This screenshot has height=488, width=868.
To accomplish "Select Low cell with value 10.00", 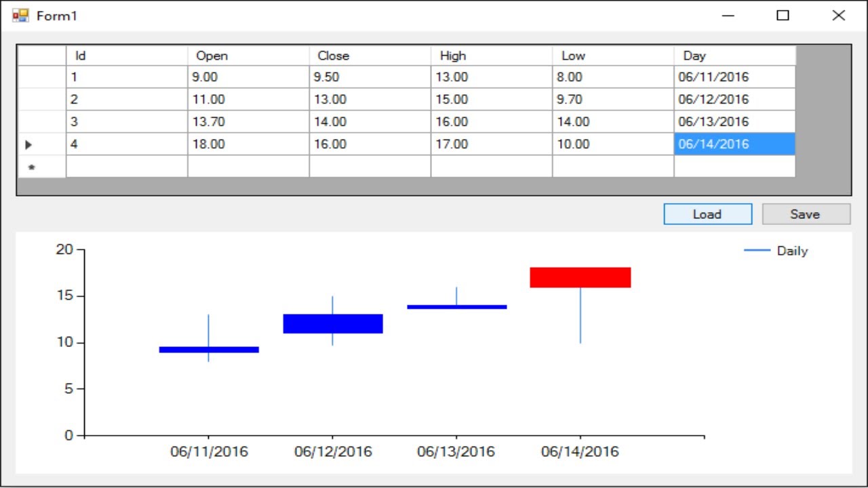I will click(x=613, y=144).
